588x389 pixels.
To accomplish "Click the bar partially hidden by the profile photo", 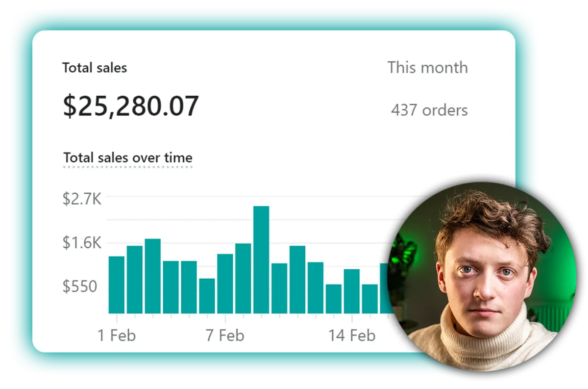I will (386, 288).
